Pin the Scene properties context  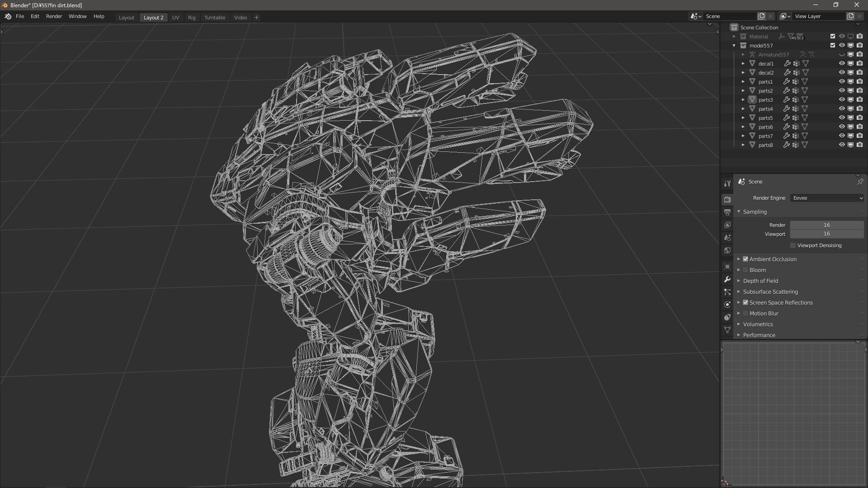860,182
